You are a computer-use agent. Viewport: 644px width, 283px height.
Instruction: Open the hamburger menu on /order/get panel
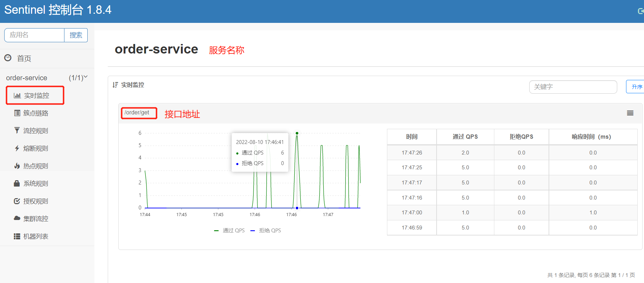click(x=630, y=113)
